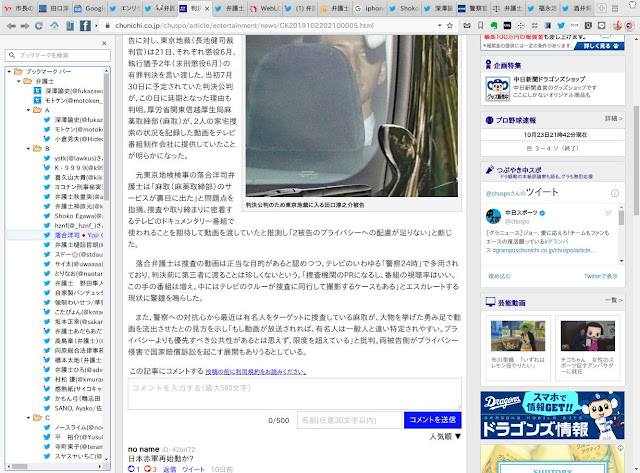640x473 pixels.
Task: Switch to the Yahoo tab labeled 市長の
Action: tap(19, 8)
